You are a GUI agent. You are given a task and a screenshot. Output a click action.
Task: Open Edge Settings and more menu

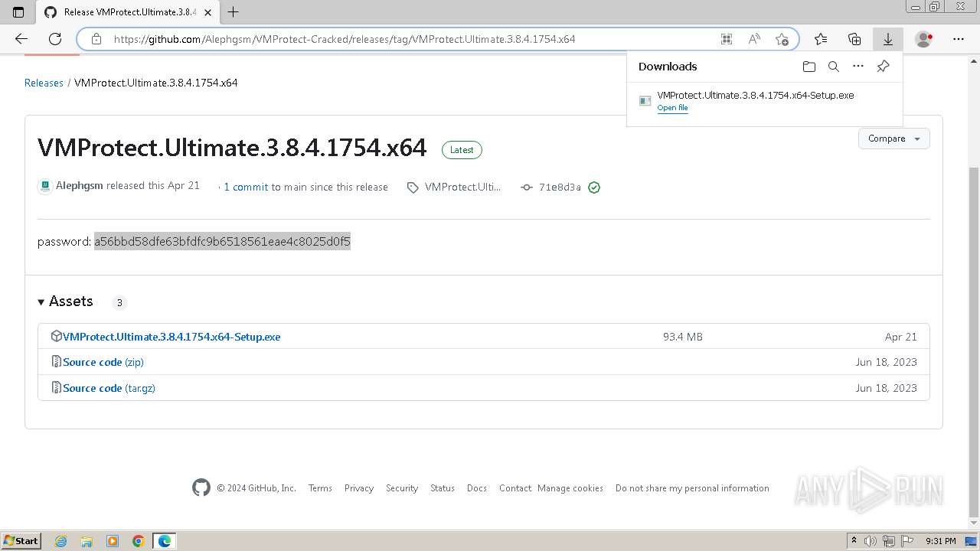(x=959, y=39)
